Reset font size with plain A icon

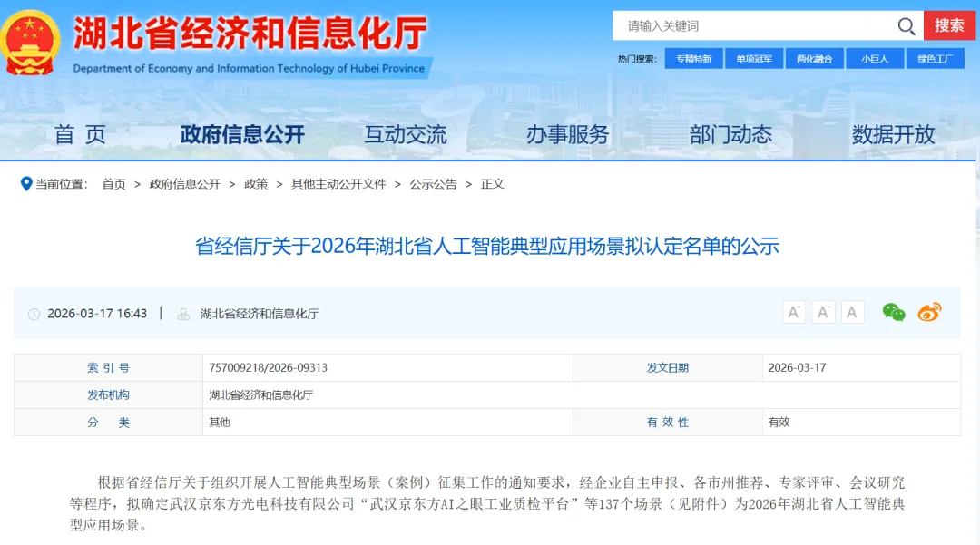coord(852,313)
